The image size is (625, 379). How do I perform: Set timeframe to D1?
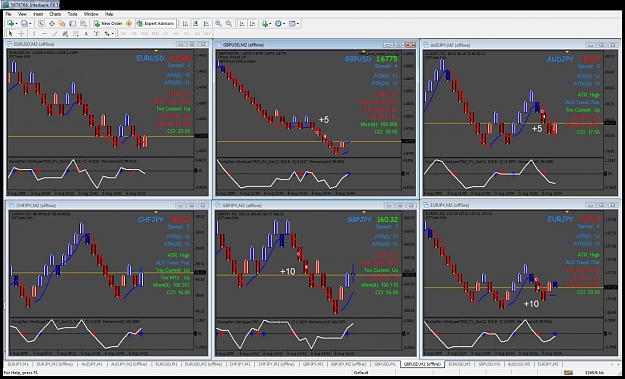coord(186,33)
